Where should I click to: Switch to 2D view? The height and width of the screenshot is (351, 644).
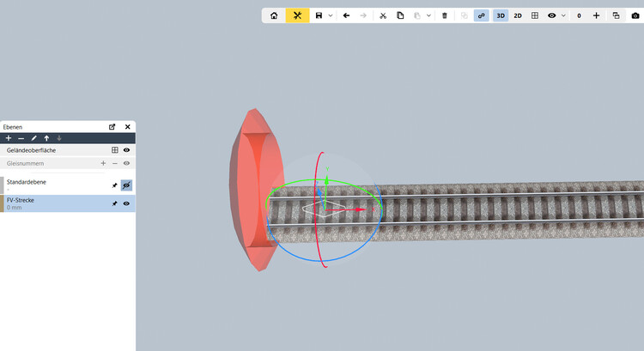point(518,15)
